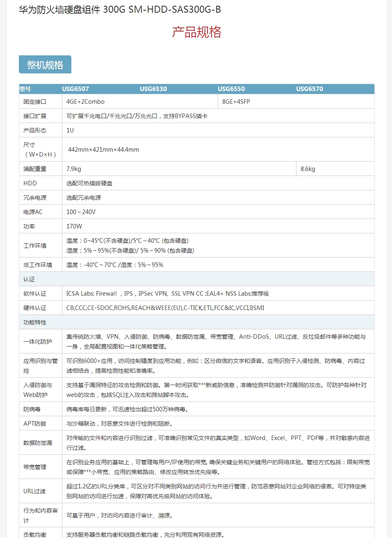This screenshot has width=392, height=538.
Task: Click the text 病毒库每日更新
Action: pyautogui.click(x=127, y=409)
